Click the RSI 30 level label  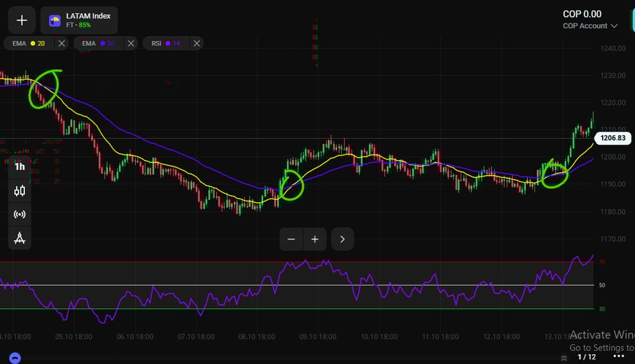coord(602,309)
